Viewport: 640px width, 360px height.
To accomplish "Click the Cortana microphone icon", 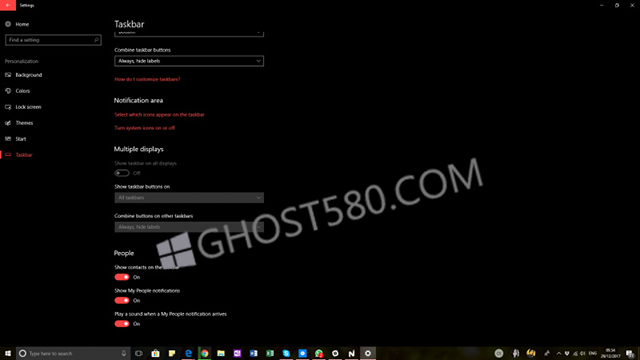I will pos(124,353).
